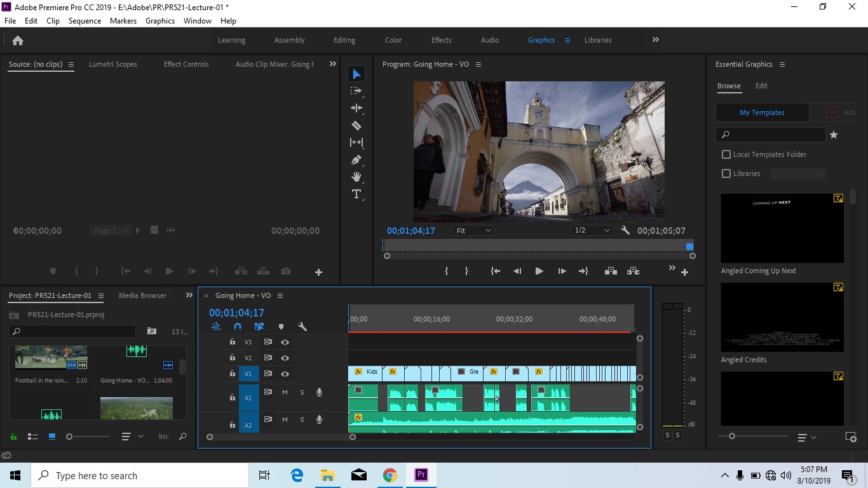Click the Lift button in Program monitor
868x488 pixels.
[x=611, y=271]
